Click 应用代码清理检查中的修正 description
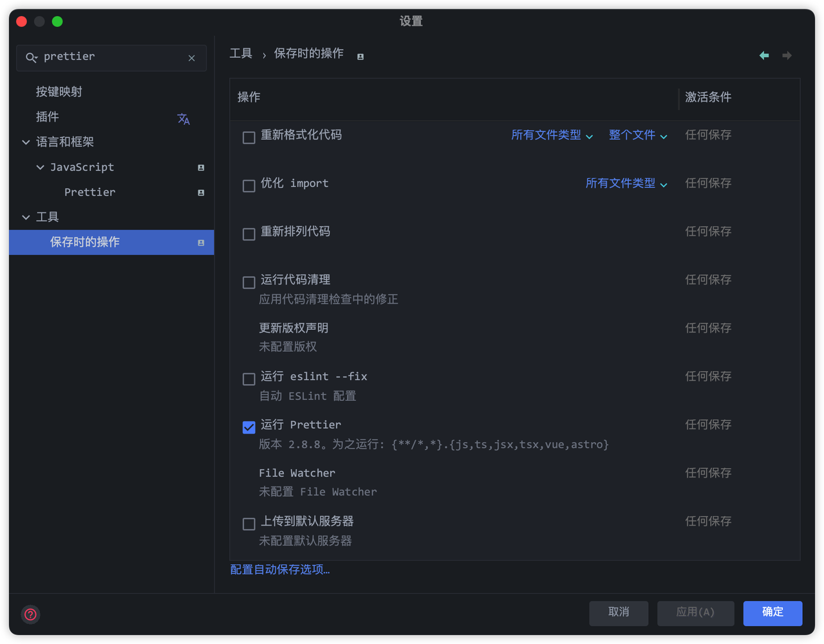 pyautogui.click(x=328, y=299)
